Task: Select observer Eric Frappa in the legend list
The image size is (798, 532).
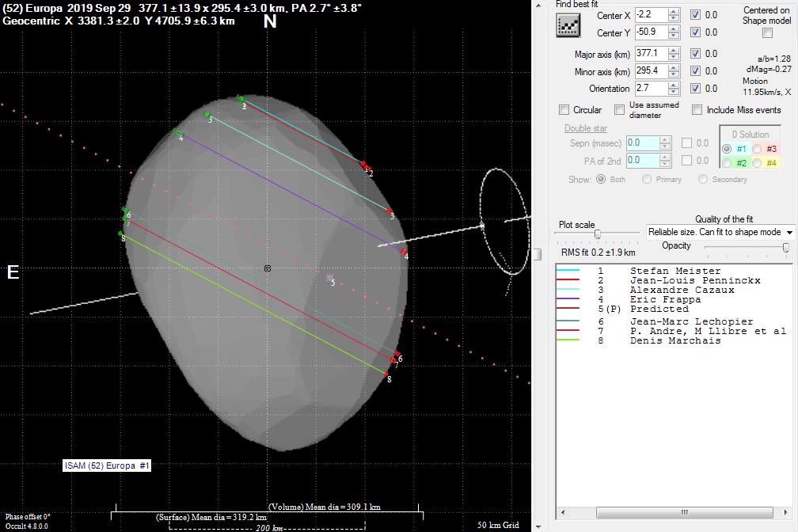Action: click(665, 299)
